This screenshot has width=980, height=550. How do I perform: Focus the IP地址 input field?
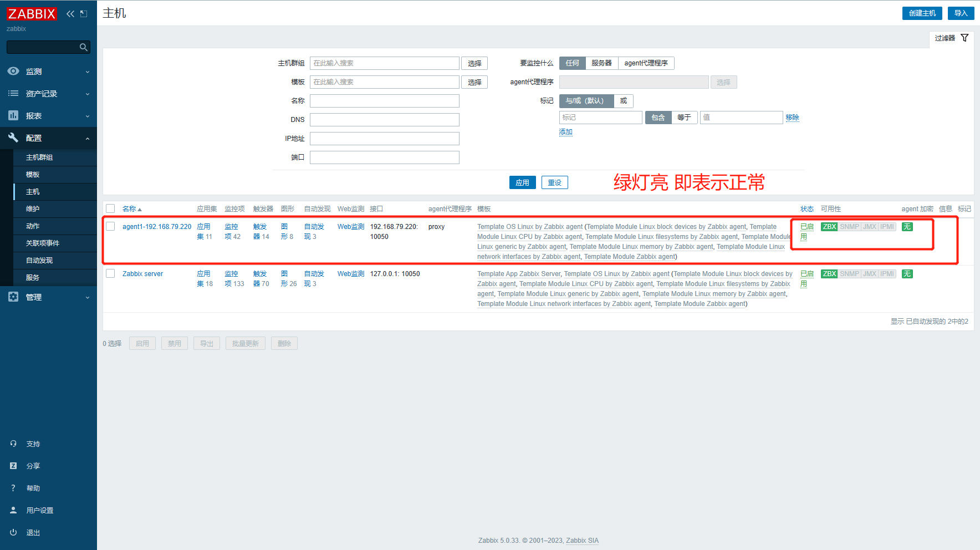tap(385, 139)
